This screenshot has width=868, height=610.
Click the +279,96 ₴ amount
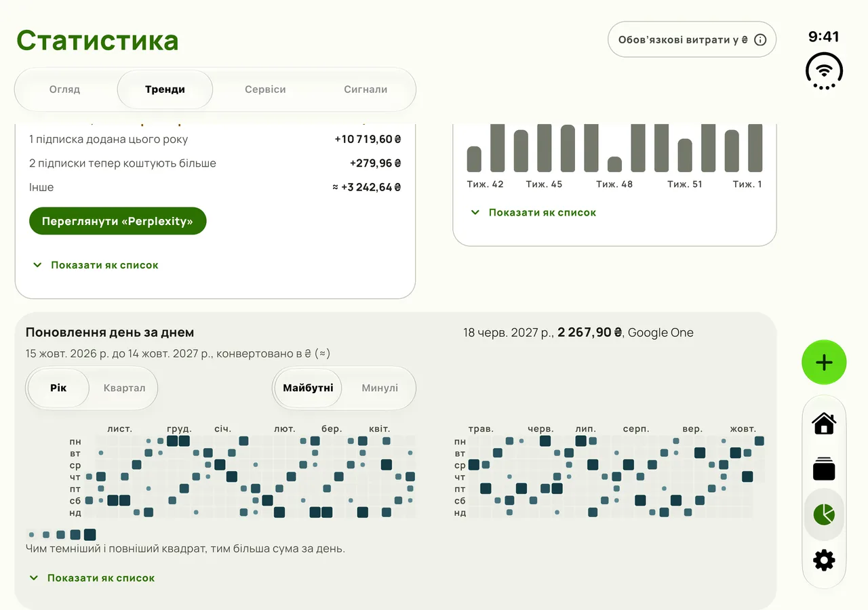(376, 163)
